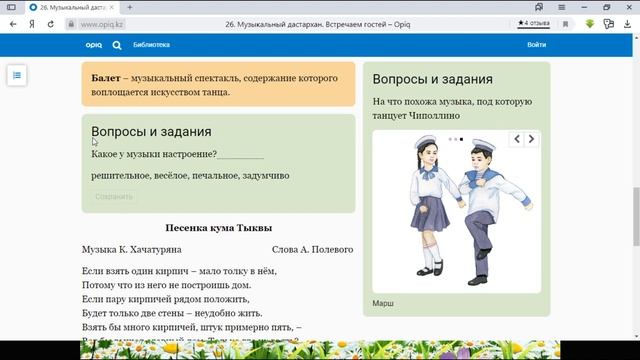Click the text 'Музыка К. Хачатуряна'
Screen dimensions: 640x360
(x=131, y=249)
